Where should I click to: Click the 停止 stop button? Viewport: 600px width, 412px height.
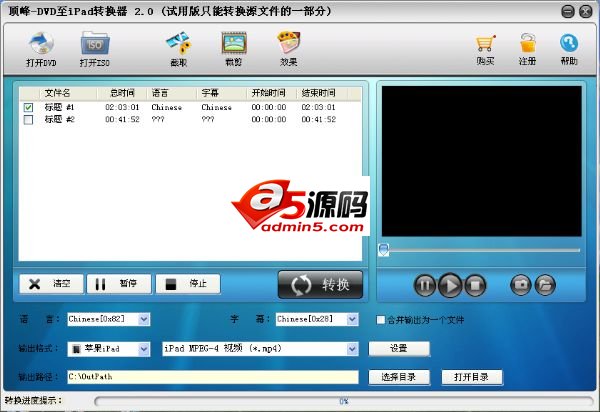coord(188,284)
